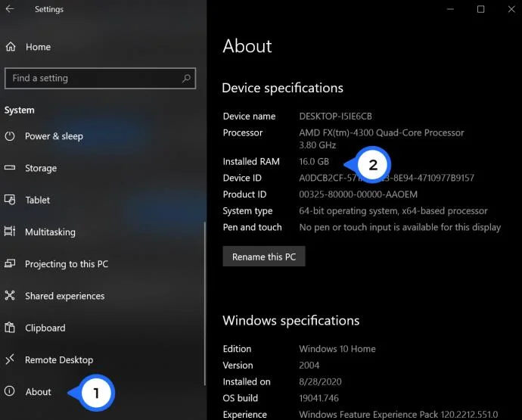The height and width of the screenshot is (420, 522).
Task: Click edition value Windows 10 Home
Action: tap(337, 349)
